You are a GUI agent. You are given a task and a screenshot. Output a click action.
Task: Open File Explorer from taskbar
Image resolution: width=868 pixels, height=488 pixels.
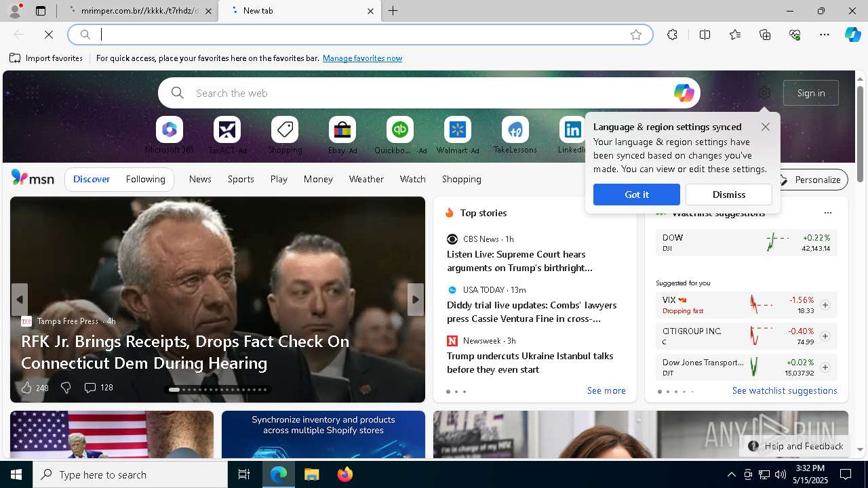coord(311,474)
